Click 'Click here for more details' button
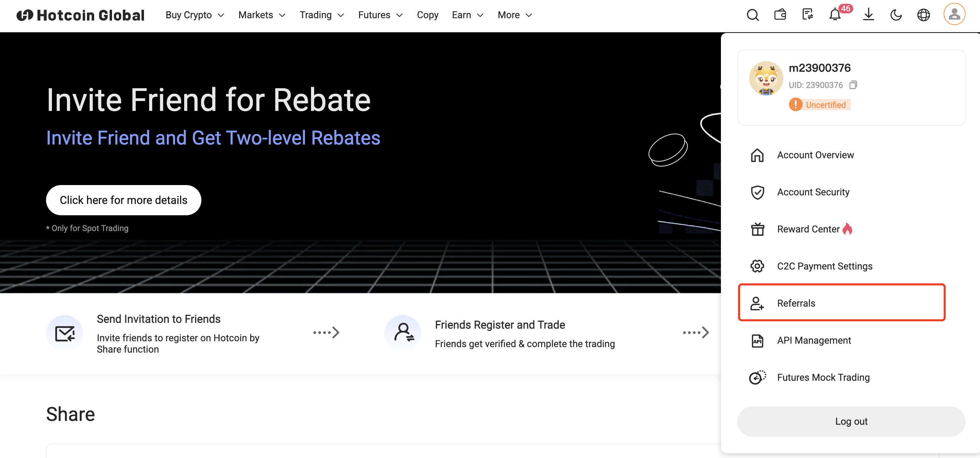Screen dimensions: 980x458 click(x=123, y=200)
